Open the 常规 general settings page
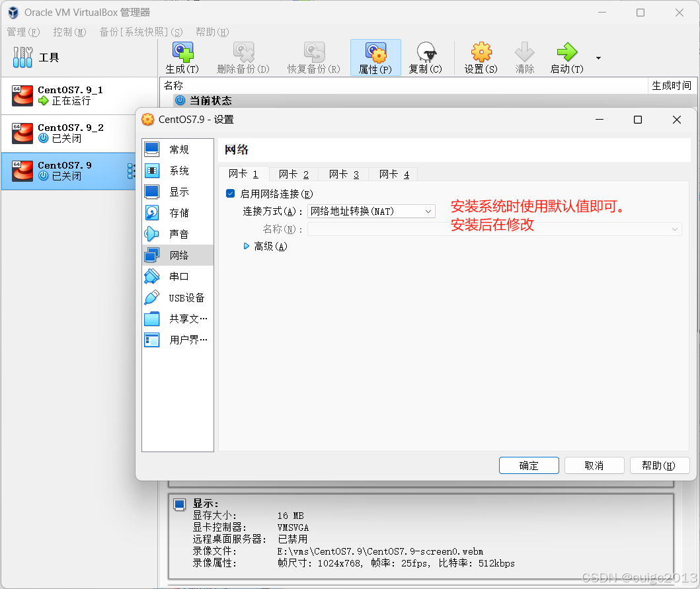The width and height of the screenshot is (700, 589). click(x=178, y=149)
